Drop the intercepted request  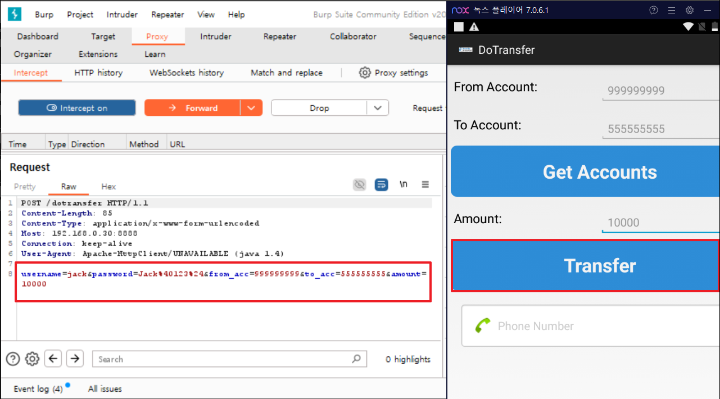tap(319, 108)
